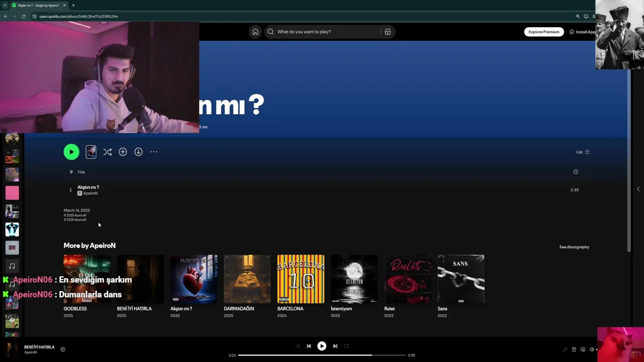The image size is (644, 362).
Task: Open the play queue icon
Action: [574, 349]
